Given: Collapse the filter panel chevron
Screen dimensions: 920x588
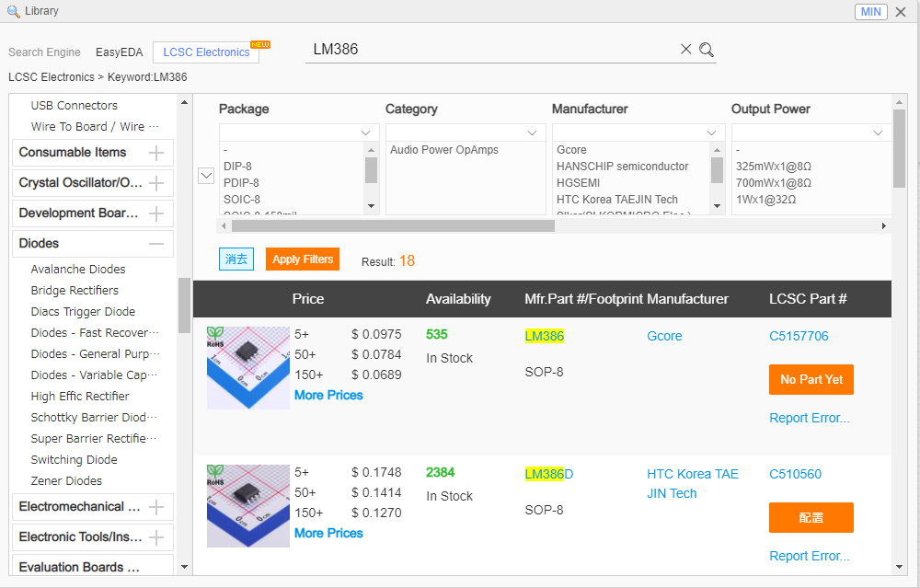Looking at the screenshot, I should pos(206,176).
